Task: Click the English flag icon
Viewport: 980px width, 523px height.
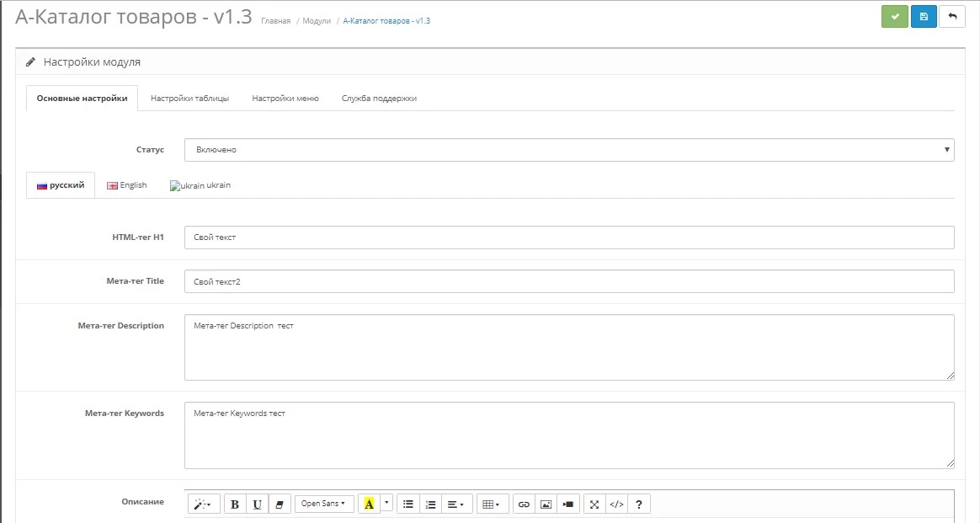Action: [x=112, y=185]
